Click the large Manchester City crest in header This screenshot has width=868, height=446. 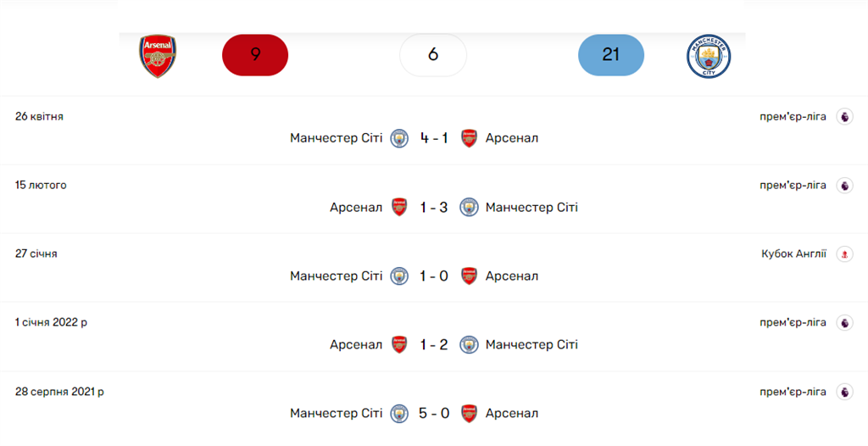point(709,57)
